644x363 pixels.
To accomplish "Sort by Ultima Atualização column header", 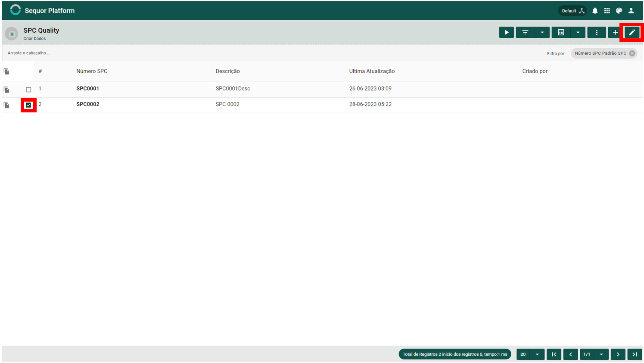I will (x=372, y=71).
